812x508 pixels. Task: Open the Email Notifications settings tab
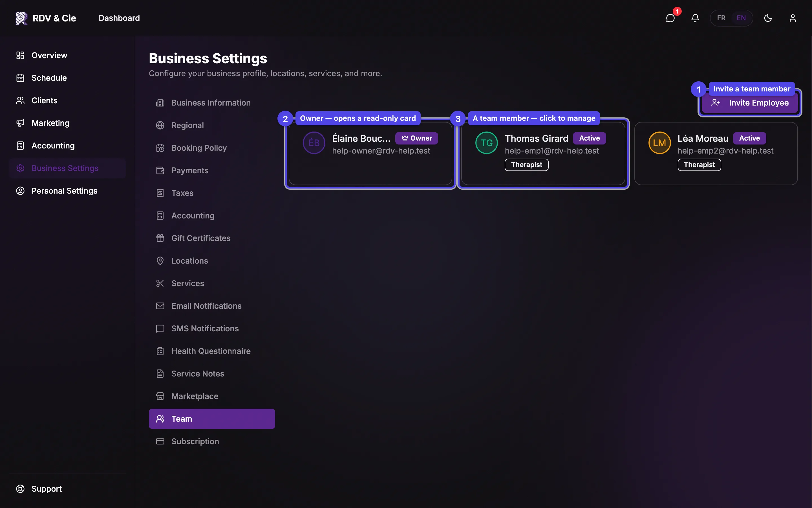point(212,306)
